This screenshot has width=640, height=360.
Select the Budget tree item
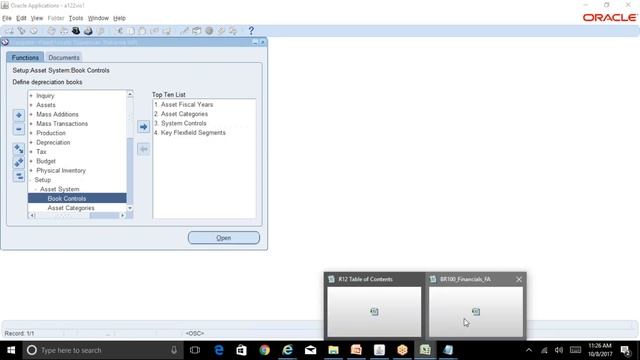point(46,161)
